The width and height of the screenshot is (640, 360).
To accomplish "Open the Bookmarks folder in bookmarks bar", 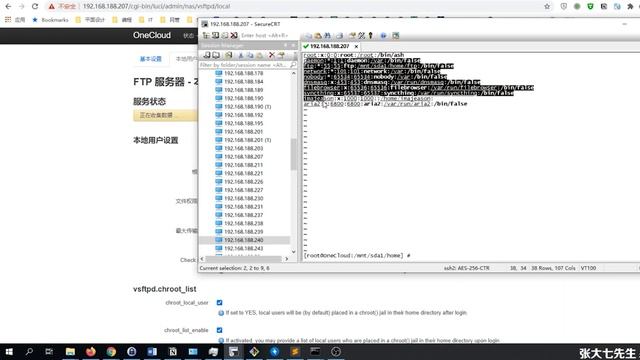I will point(50,20).
